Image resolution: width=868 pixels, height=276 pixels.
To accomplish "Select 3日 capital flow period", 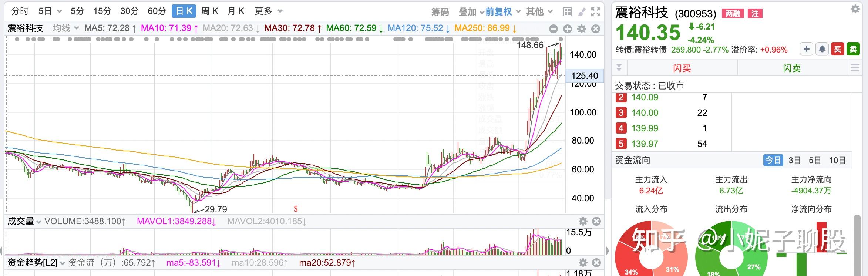I will coord(794,160).
